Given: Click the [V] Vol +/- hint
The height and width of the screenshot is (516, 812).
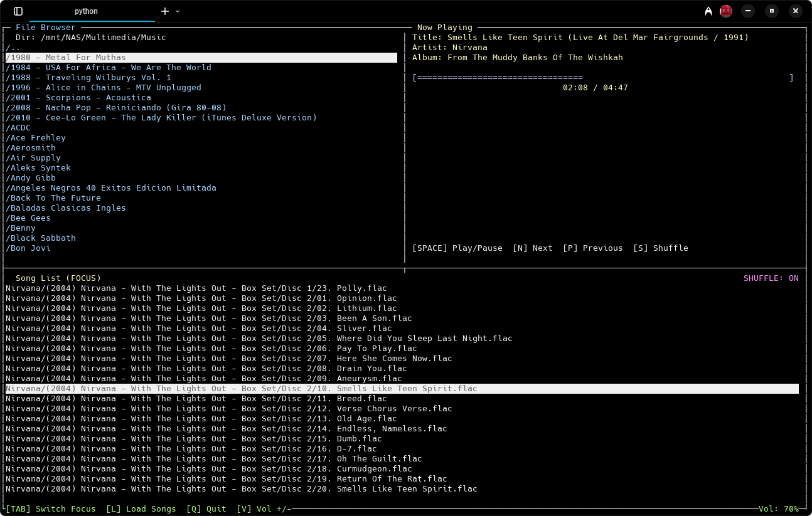Looking at the screenshot, I should 264,509.
